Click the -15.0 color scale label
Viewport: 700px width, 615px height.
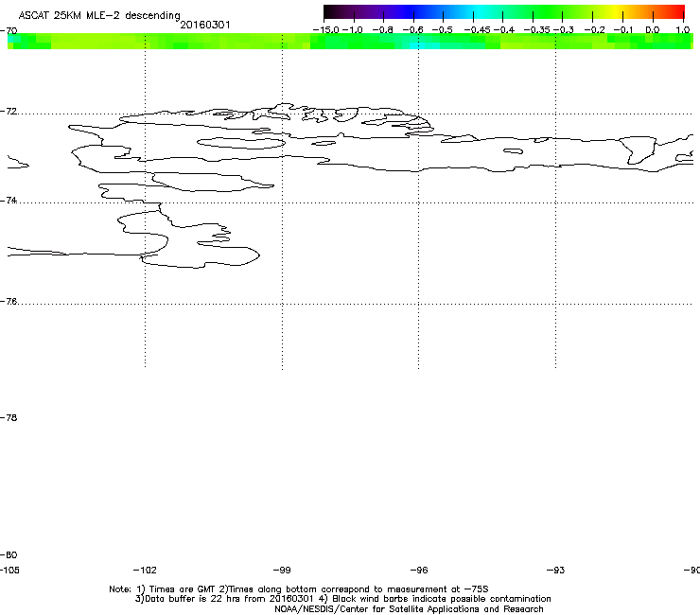tap(326, 30)
